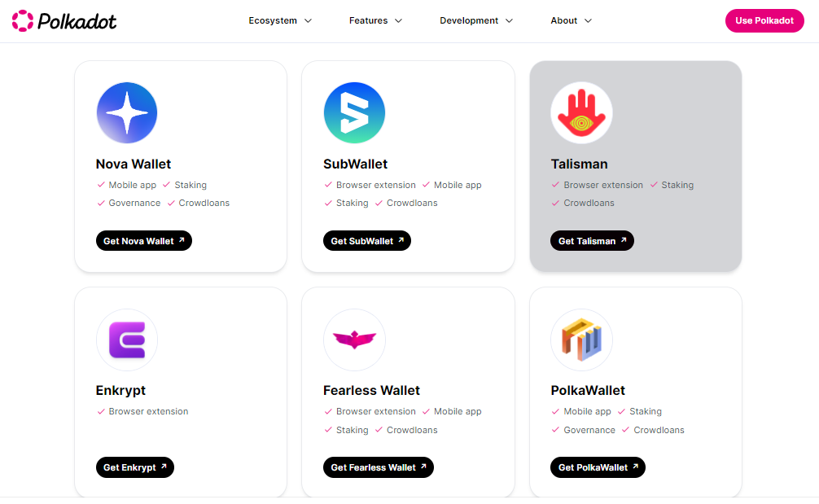The width and height of the screenshot is (819, 504).
Task: Expand the Ecosystem dropdown chevron
Action: pyautogui.click(x=309, y=21)
